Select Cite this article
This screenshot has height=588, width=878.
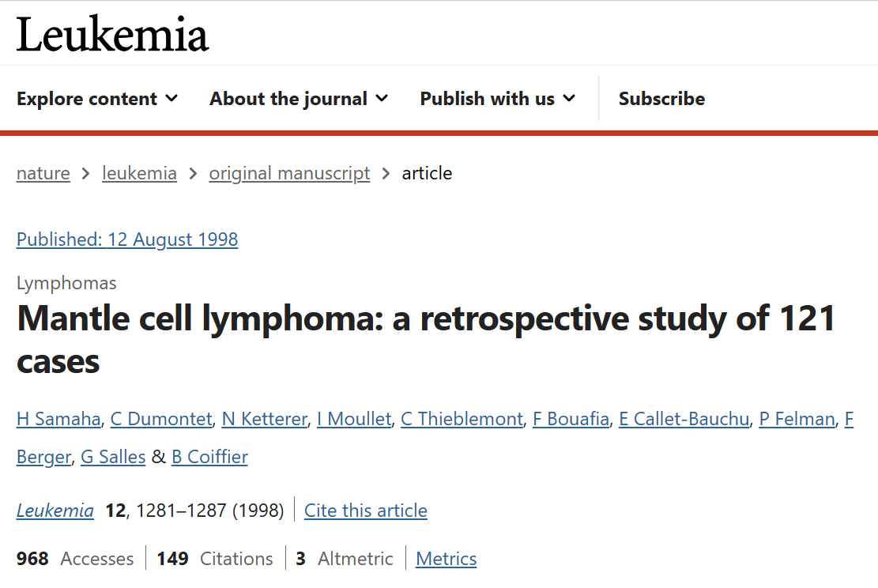(366, 511)
